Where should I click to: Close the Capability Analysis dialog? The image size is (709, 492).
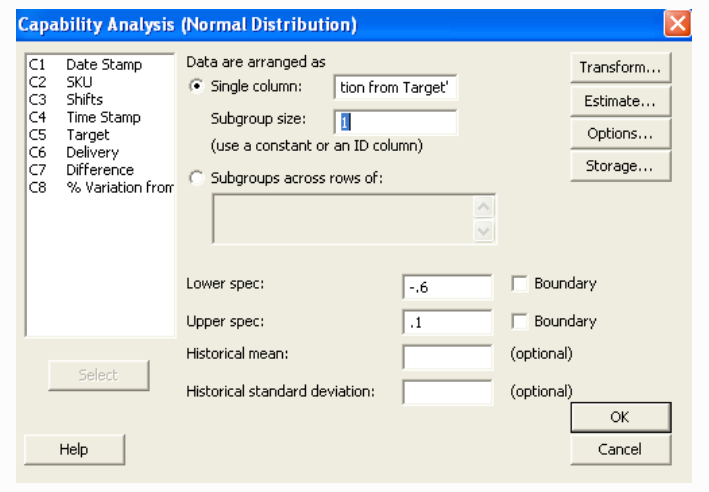tap(677, 23)
